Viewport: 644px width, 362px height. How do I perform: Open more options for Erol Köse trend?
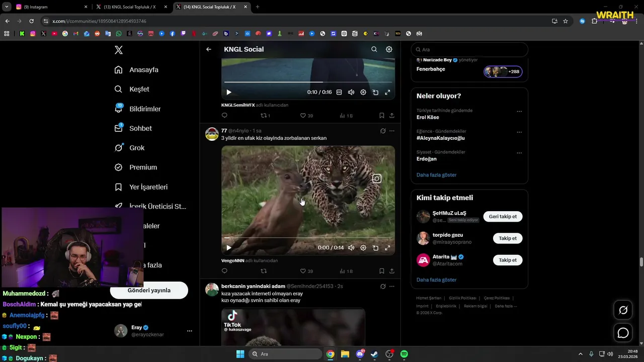519,112
